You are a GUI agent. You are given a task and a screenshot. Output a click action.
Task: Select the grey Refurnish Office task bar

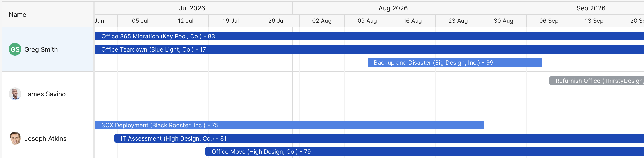tap(597, 81)
